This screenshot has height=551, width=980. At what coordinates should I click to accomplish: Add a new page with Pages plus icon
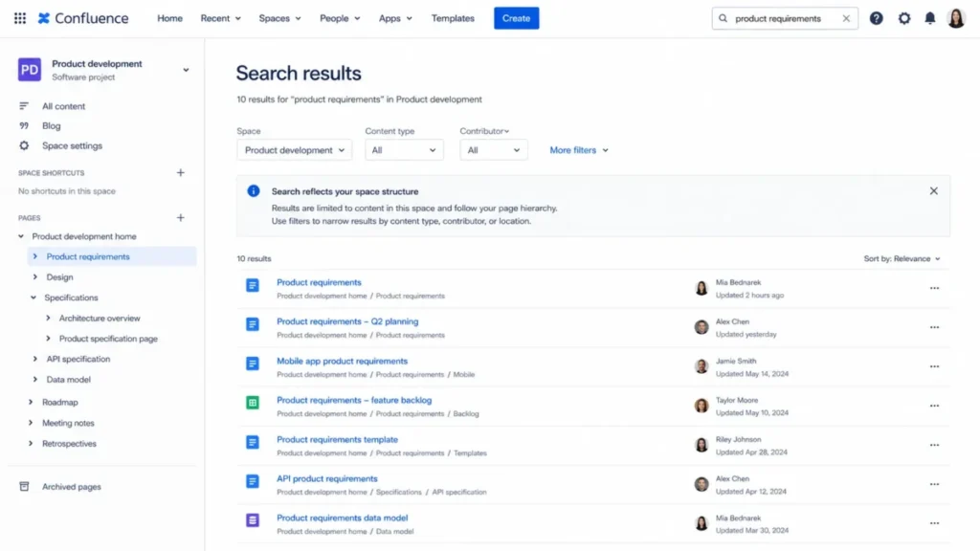tap(181, 217)
